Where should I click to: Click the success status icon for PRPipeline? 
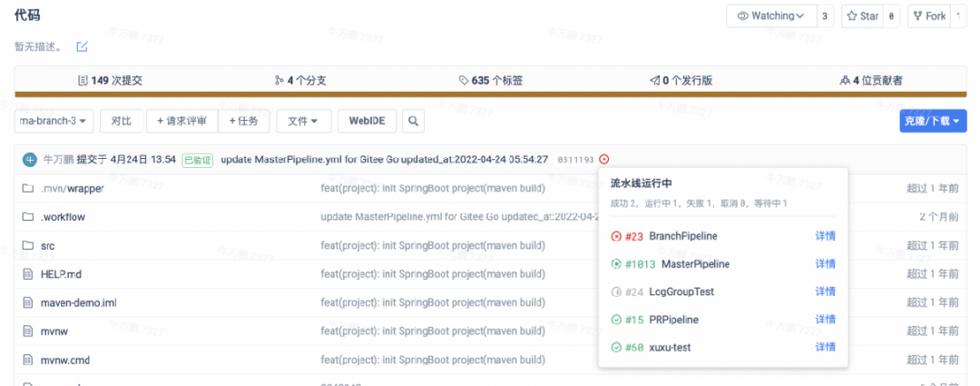pyautogui.click(x=617, y=320)
